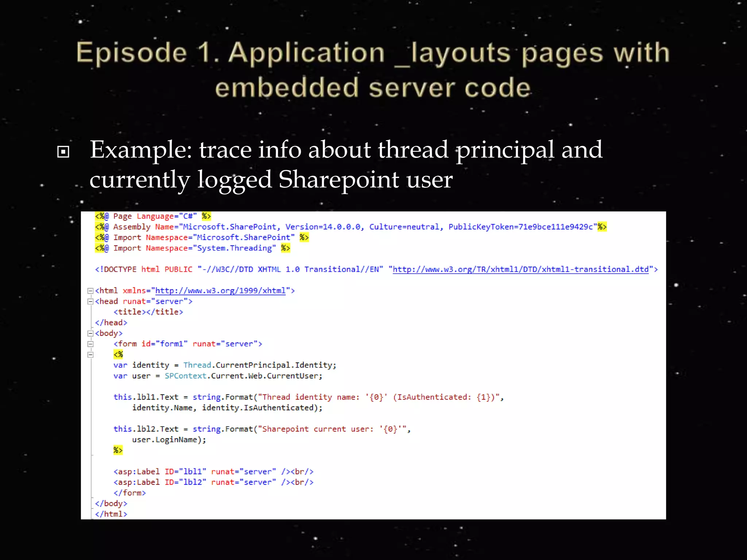Collapse the body tag code region

(x=90, y=333)
